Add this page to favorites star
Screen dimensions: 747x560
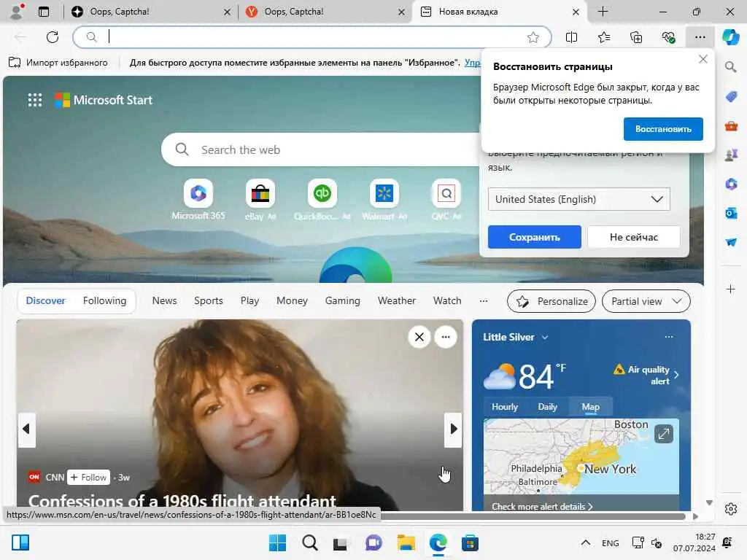click(533, 37)
